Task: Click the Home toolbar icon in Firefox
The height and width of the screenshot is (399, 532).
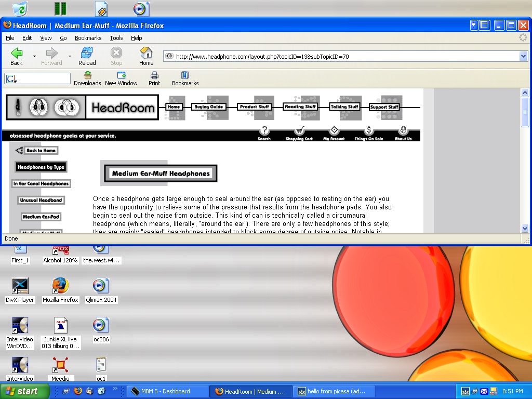Action: pos(146,56)
